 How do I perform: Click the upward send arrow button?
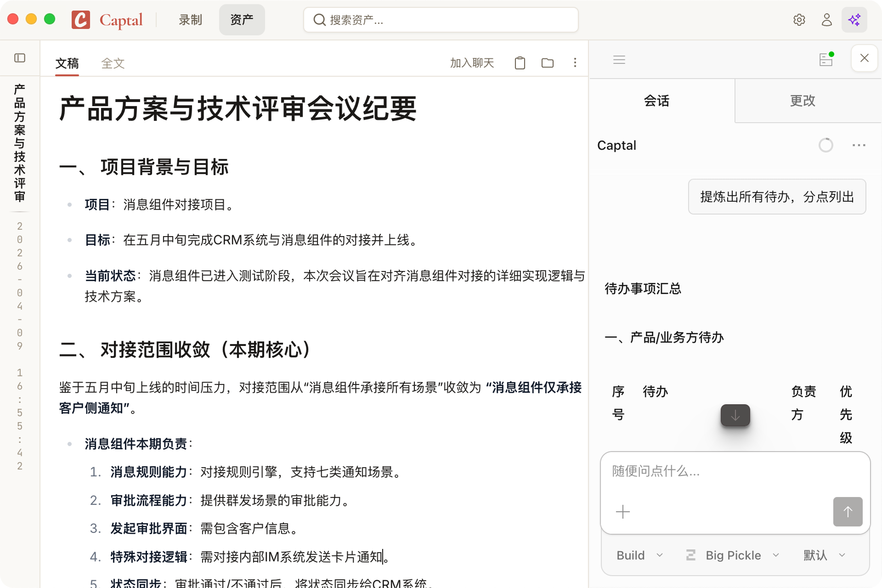(848, 511)
